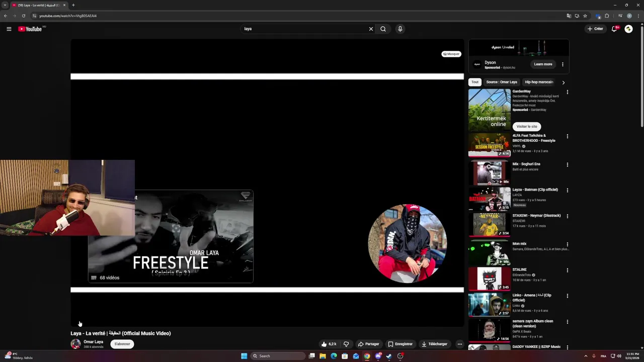Viewport: 644px width, 362px height.
Task: Reload the page in Chrome
Action: click(x=23, y=16)
